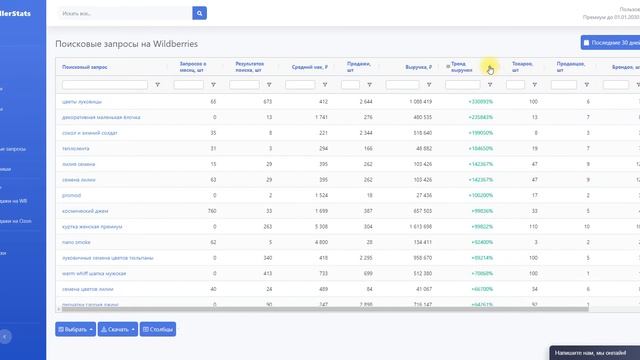Viewport: 640px width, 360px height.
Task: Sort by Выручка column header
Action: pos(418,67)
